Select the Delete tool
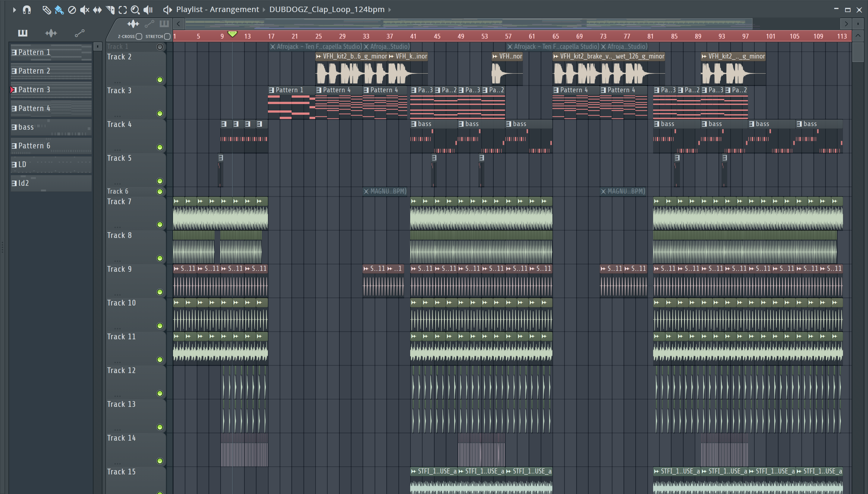 [72, 10]
